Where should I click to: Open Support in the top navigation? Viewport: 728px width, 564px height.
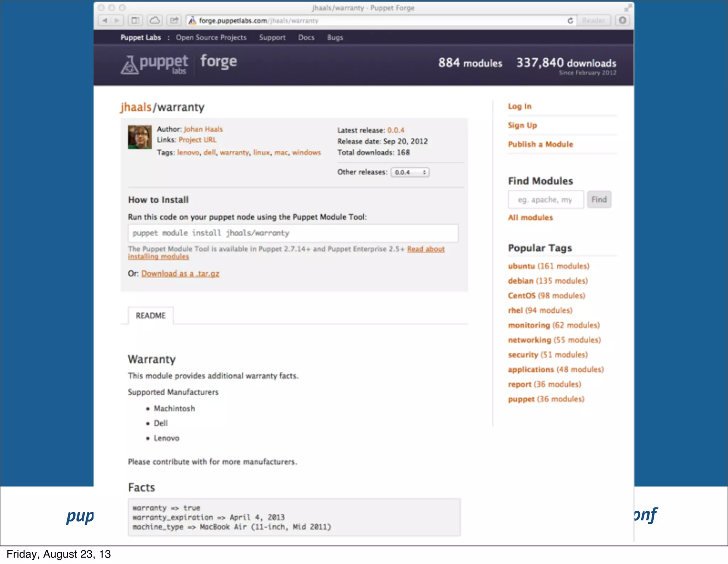coord(272,38)
